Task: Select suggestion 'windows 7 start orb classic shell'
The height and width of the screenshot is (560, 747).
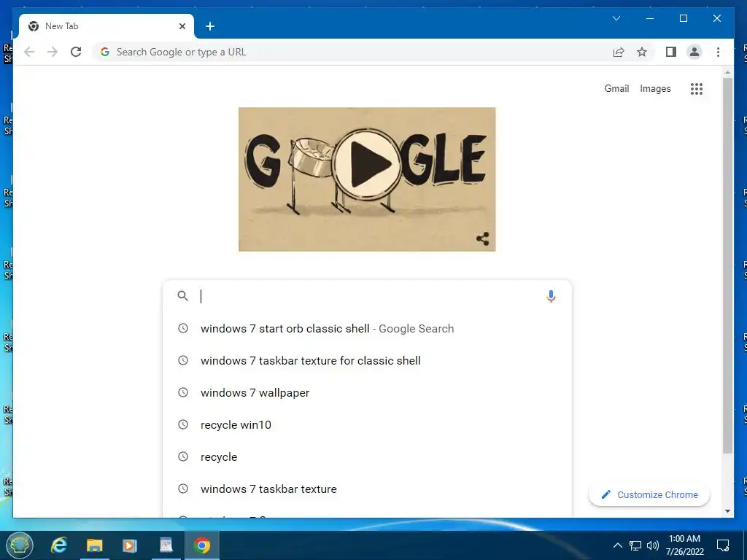Action: coord(367,329)
